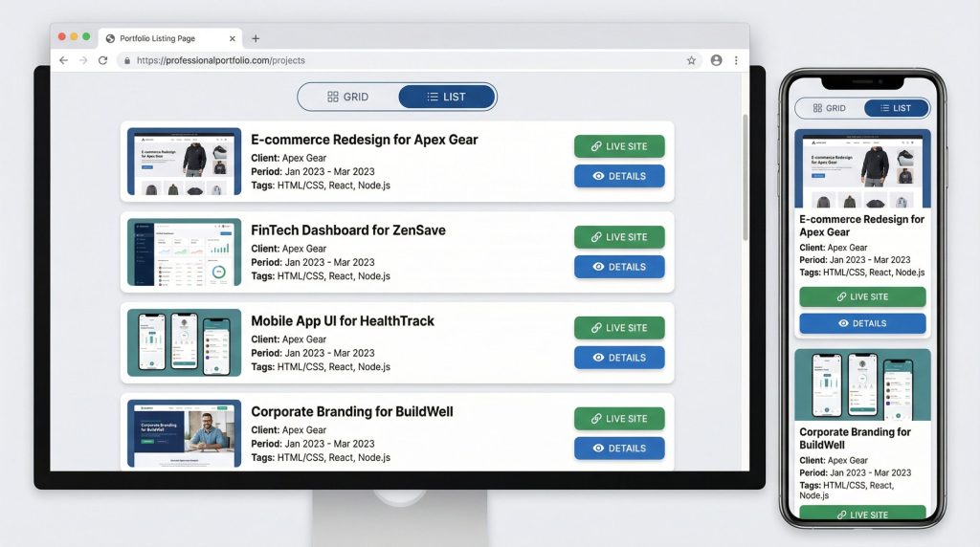Select LIST view on desktop toggle
The height and width of the screenshot is (547, 980).
pos(447,97)
